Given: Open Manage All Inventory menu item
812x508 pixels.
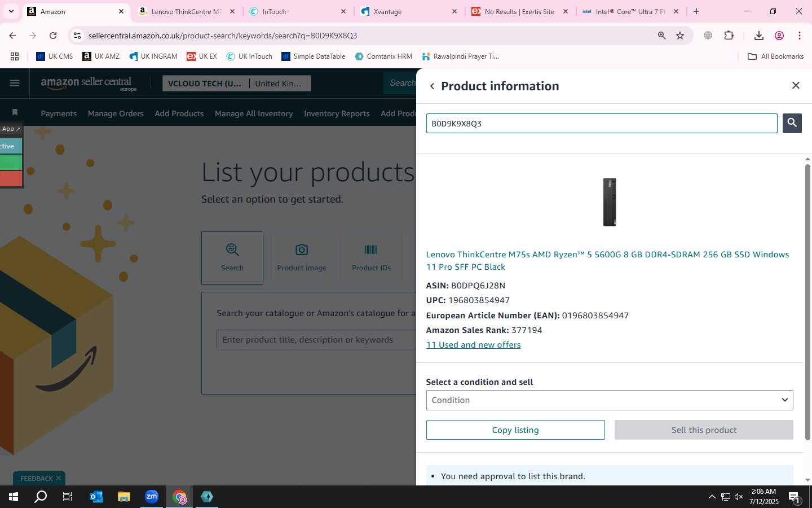Looking at the screenshot, I should tap(254, 113).
